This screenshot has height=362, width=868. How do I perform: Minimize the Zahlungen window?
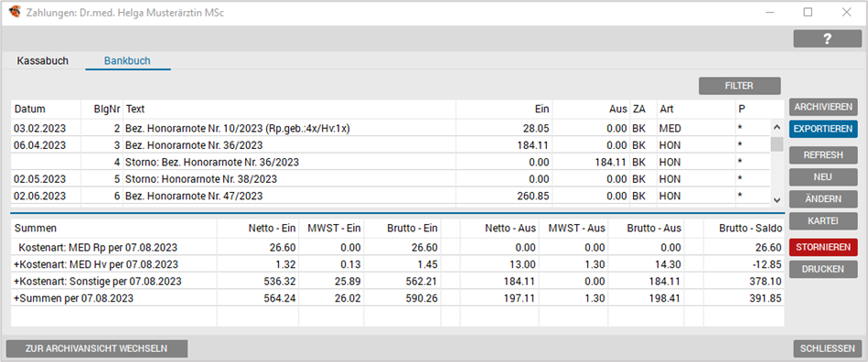pos(769,12)
